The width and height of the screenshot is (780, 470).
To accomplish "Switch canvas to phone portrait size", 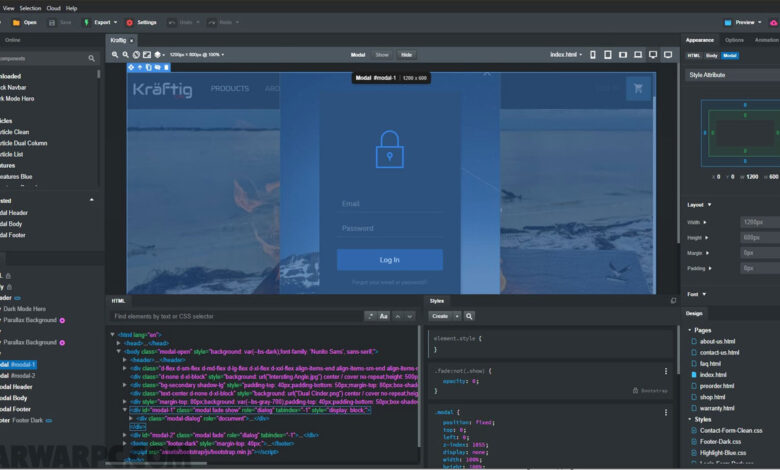I will (x=592, y=55).
